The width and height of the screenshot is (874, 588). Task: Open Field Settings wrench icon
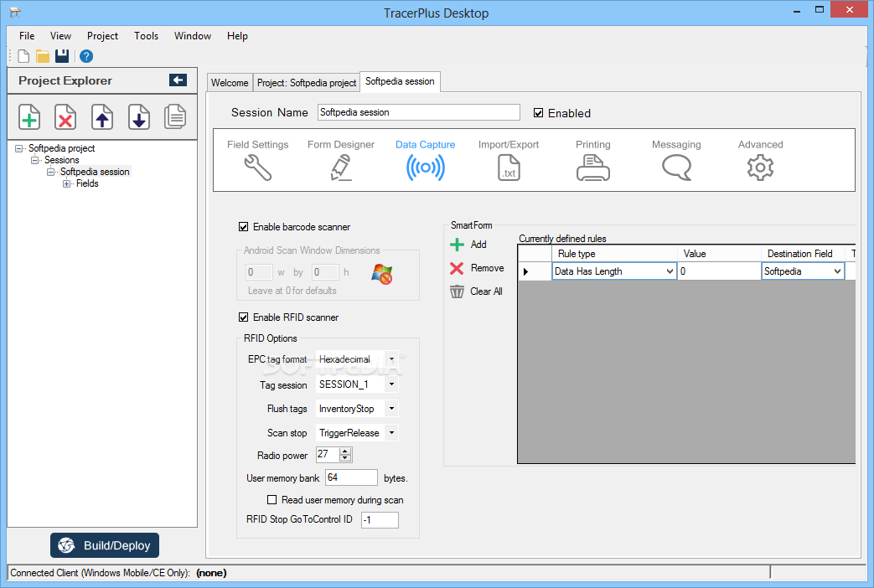pyautogui.click(x=257, y=168)
